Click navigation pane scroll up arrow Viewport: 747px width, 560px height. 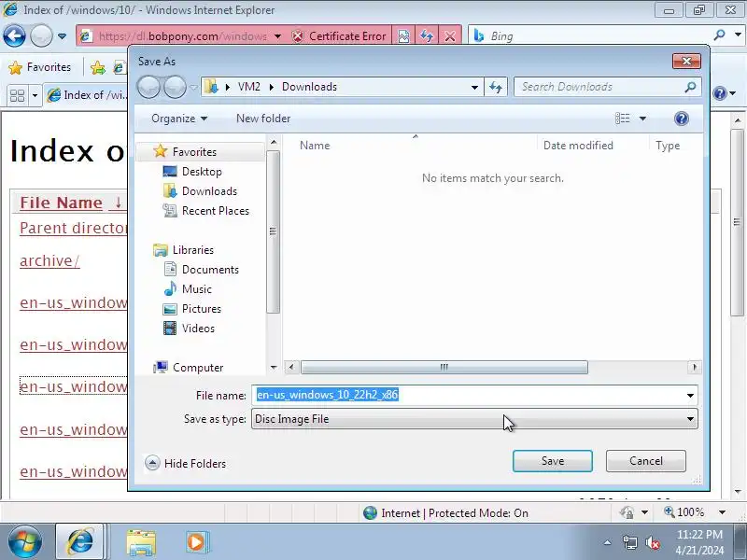pyautogui.click(x=273, y=142)
